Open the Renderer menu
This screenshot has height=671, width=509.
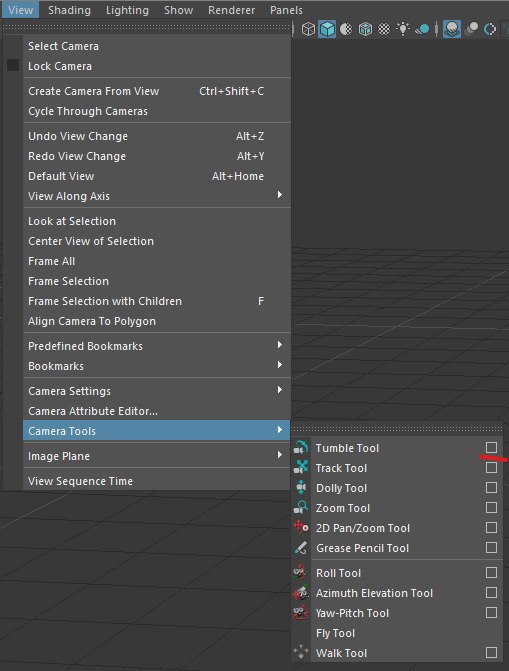(231, 10)
